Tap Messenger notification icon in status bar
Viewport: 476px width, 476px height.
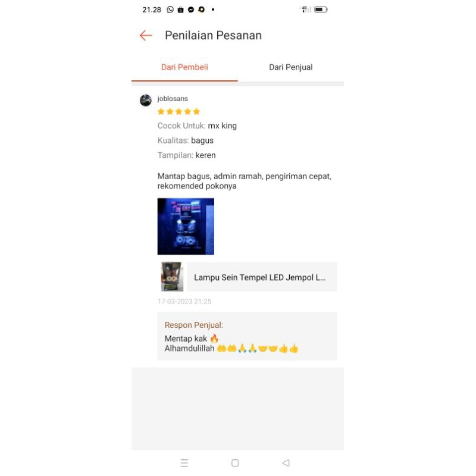pos(191,10)
